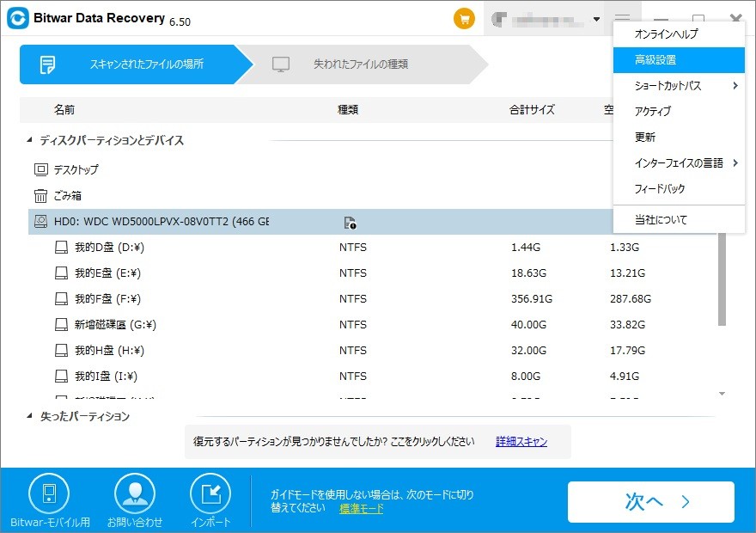The height and width of the screenshot is (533, 756).
Task: Click the 詳細スキャン deep scan link
Action: coord(521,442)
